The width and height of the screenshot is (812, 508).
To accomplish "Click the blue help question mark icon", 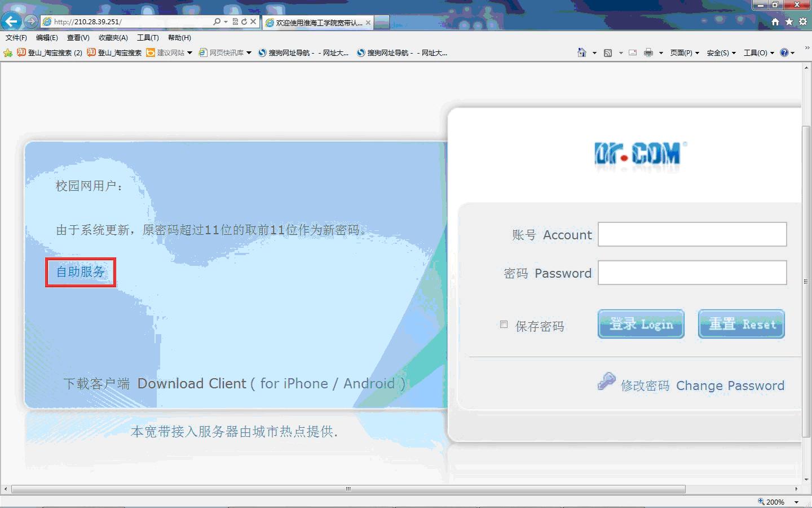I will click(784, 52).
